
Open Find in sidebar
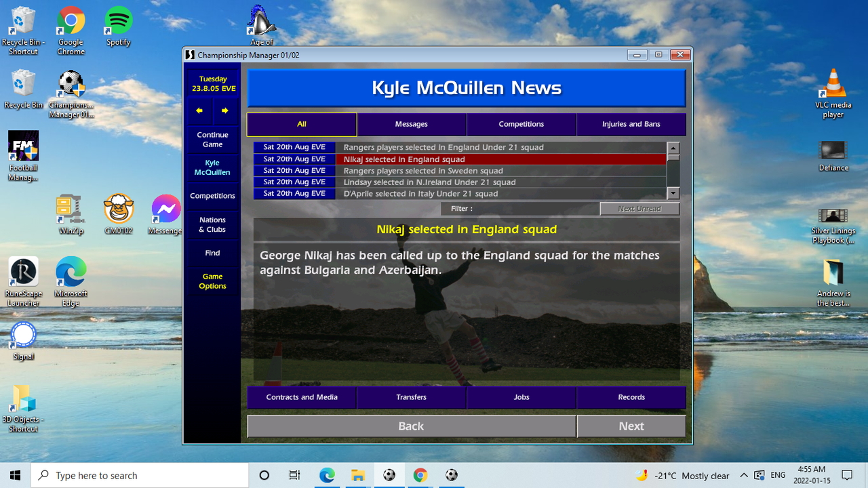[212, 253]
